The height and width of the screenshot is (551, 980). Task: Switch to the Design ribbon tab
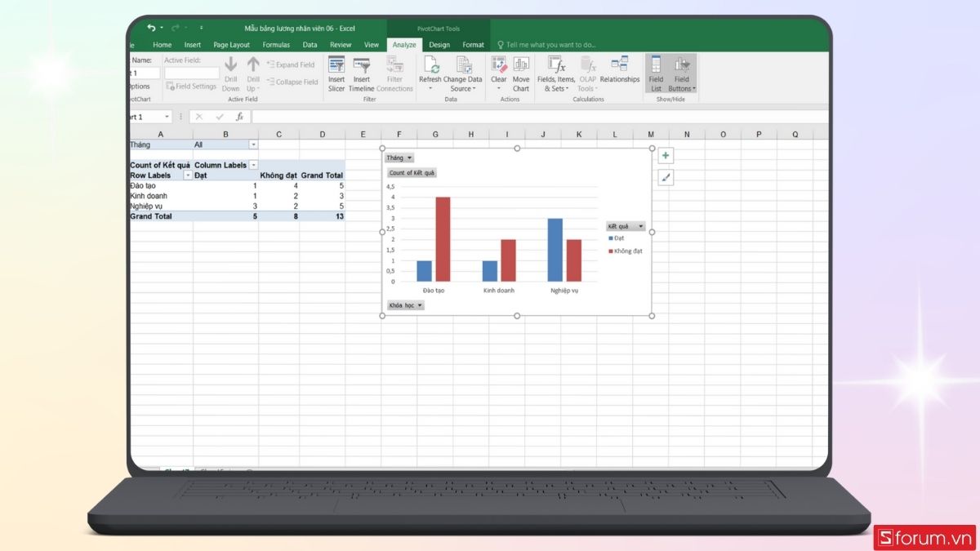(439, 45)
